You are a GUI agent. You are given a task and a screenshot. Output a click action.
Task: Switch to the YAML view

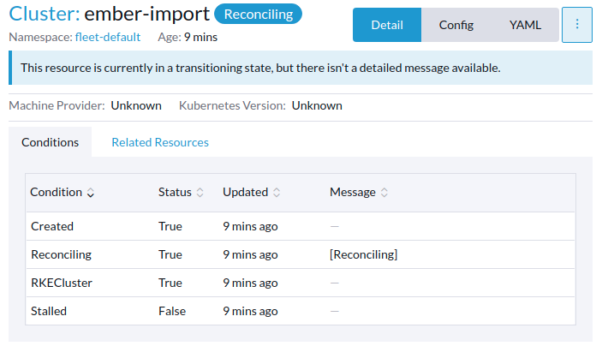(x=525, y=25)
